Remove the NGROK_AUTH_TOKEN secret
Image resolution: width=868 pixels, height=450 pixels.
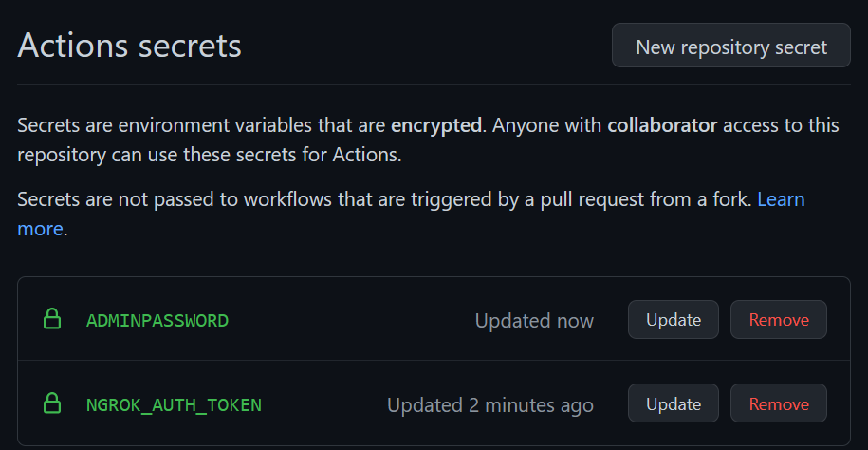[x=778, y=404]
